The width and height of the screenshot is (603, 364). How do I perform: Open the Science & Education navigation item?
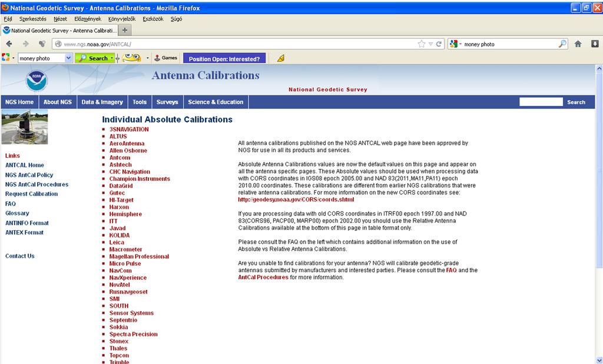point(216,102)
